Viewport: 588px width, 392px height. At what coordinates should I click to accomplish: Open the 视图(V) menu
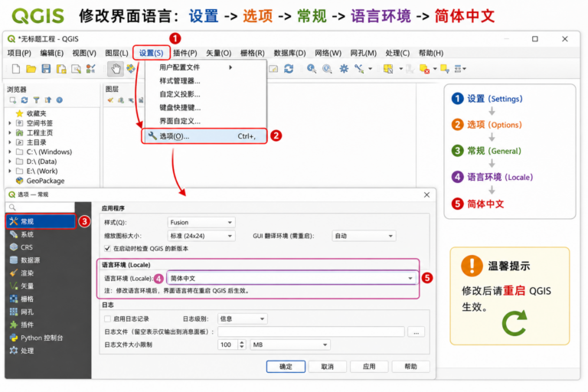click(x=84, y=53)
